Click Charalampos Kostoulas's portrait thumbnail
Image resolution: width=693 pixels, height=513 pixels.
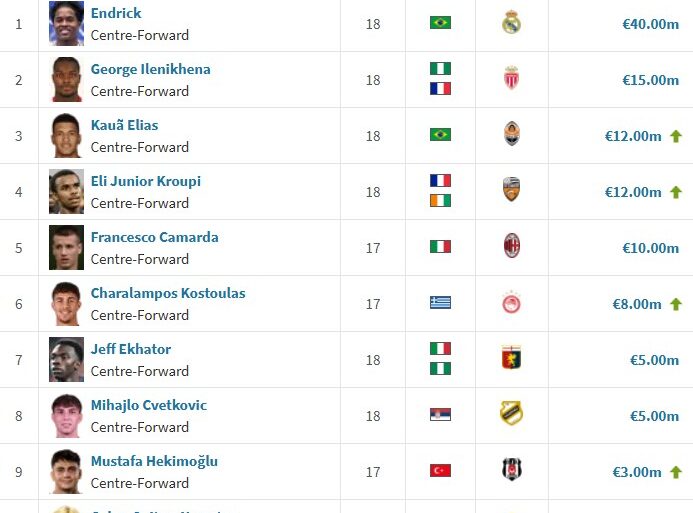point(66,303)
